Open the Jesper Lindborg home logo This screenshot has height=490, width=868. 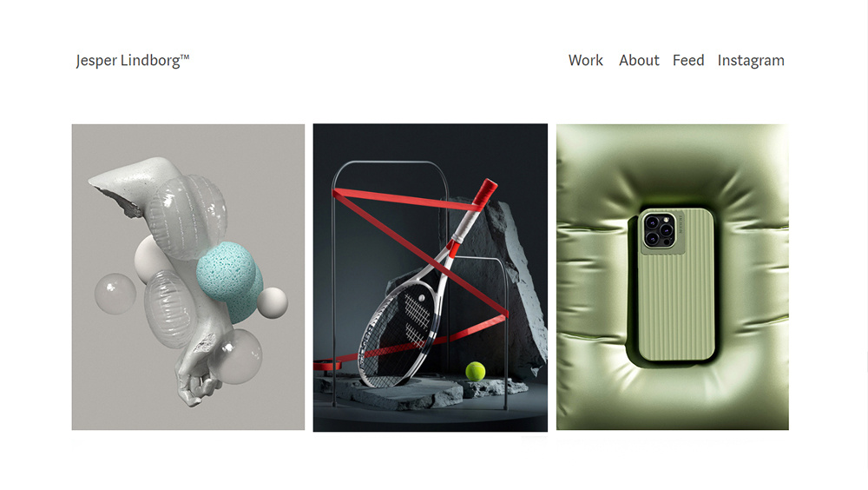point(132,61)
